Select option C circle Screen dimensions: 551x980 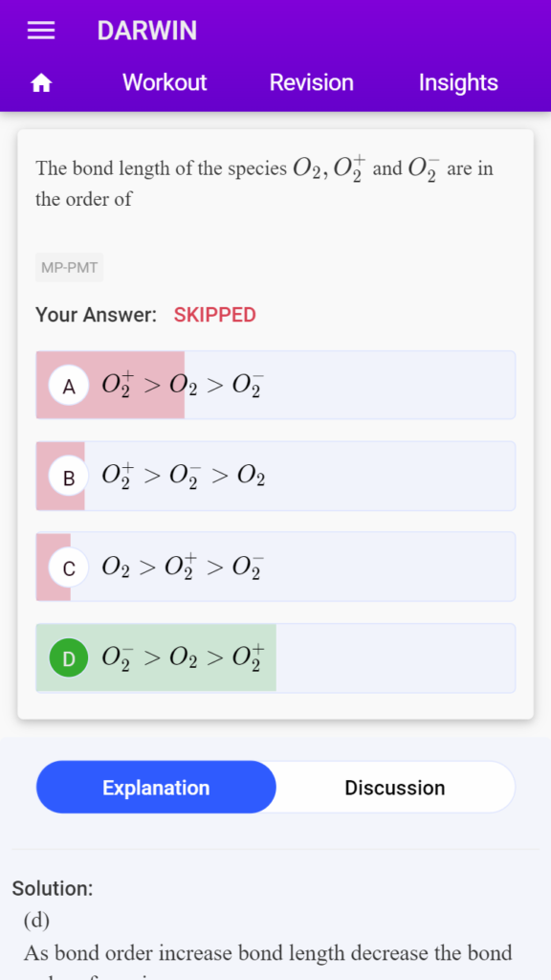click(69, 568)
